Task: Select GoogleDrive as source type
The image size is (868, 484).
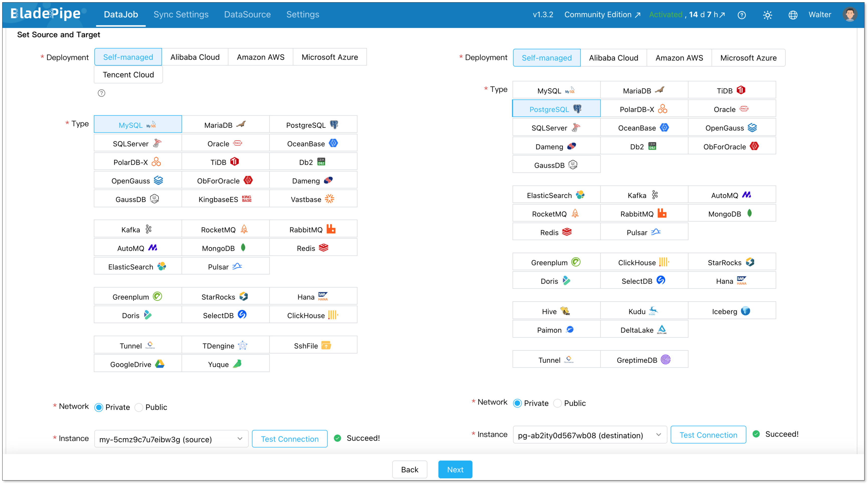Action: point(138,364)
